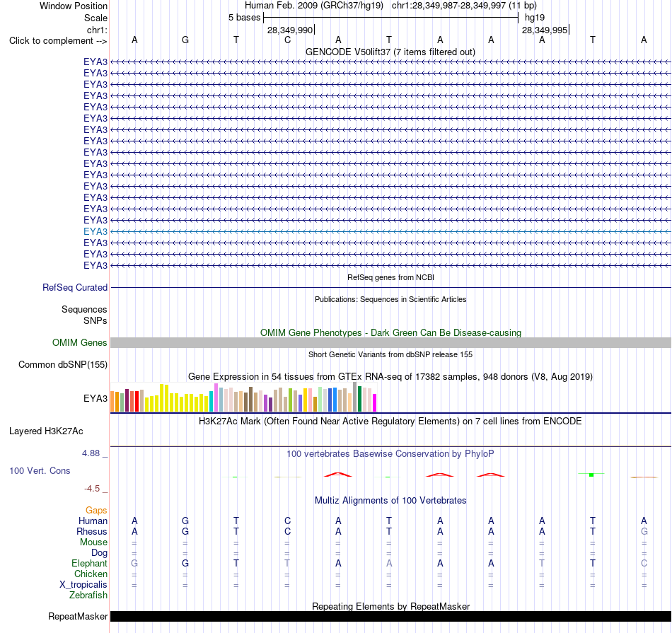Click the G base in the chr1 sequence row
Viewport: 672px width, 633px height.
tap(185, 40)
